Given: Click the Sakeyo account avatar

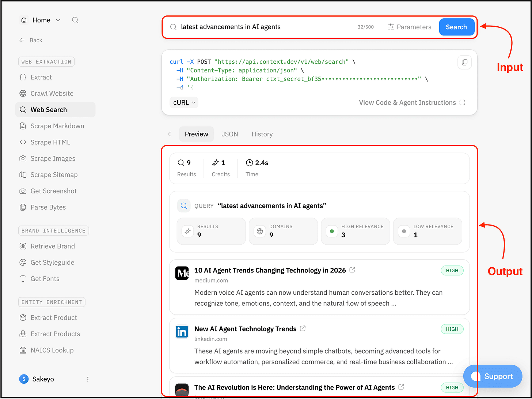Looking at the screenshot, I should (x=24, y=379).
